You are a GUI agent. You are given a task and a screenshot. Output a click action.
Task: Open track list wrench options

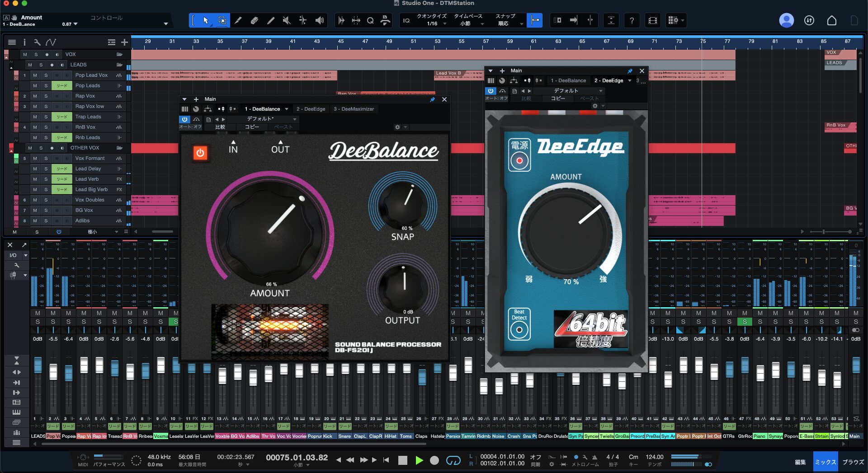(37, 42)
